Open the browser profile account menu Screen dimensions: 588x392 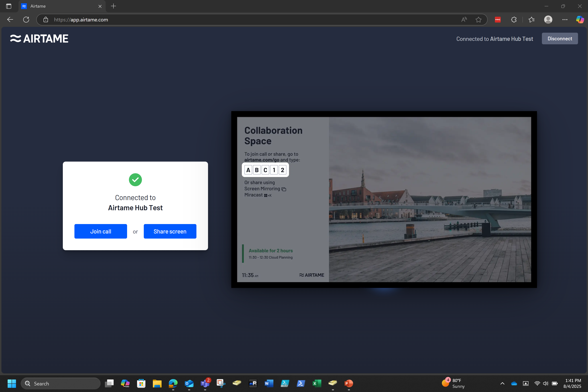click(x=548, y=19)
